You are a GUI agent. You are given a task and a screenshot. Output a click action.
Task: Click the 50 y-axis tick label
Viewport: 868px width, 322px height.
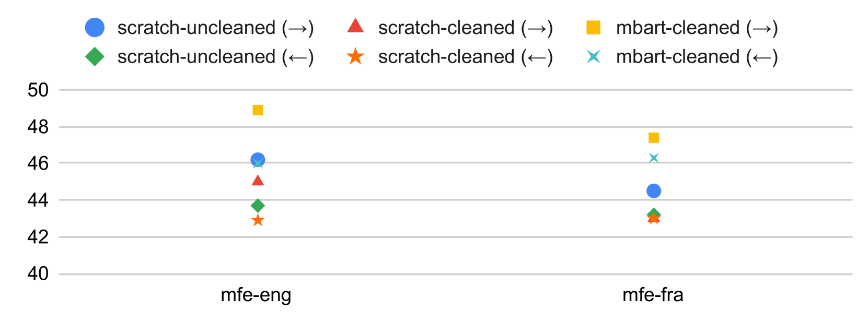pyautogui.click(x=38, y=90)
